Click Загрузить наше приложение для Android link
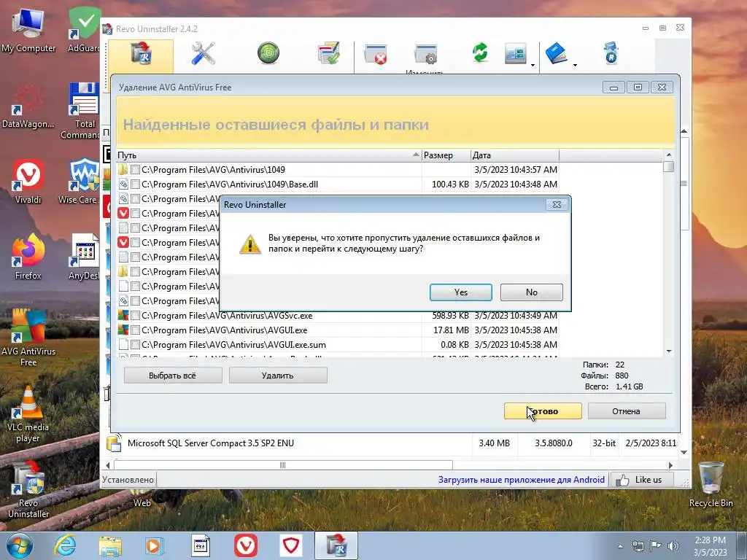This screenshot has width=747, height=560. pos(521,480)
